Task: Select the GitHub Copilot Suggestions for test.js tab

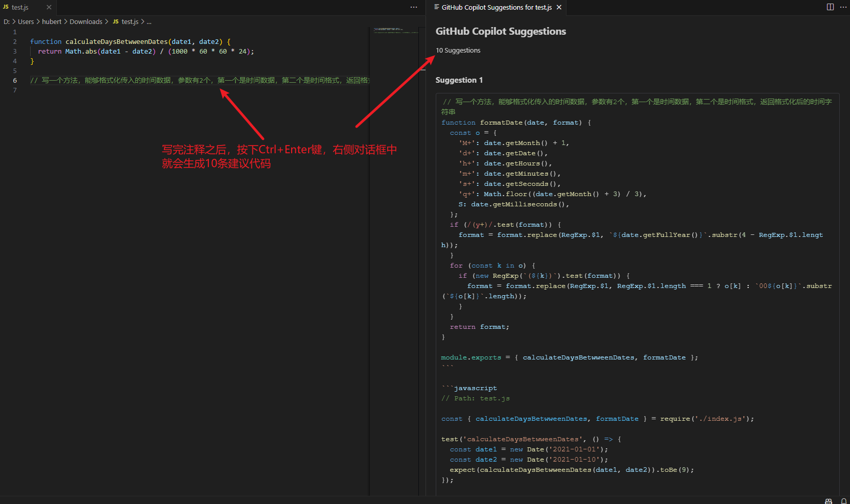Action: click(x=497, y=7)
